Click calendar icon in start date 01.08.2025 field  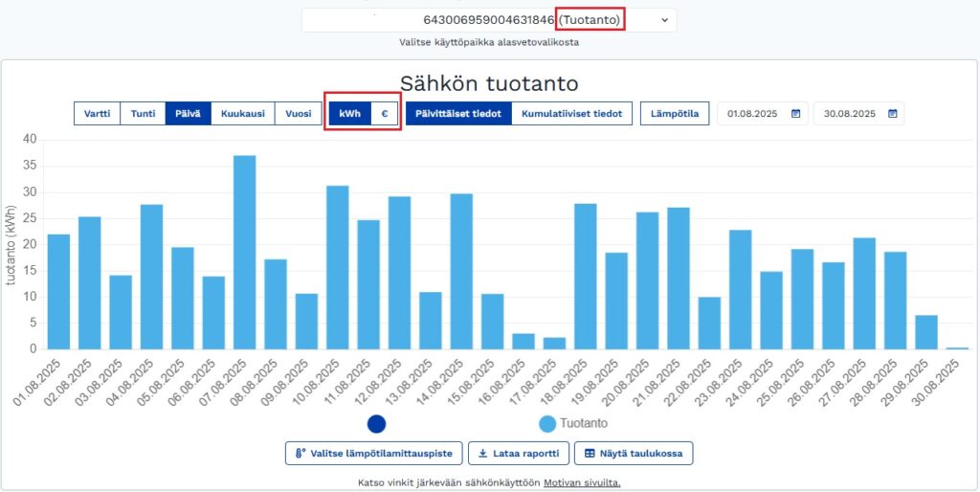(x=795, y=114)
